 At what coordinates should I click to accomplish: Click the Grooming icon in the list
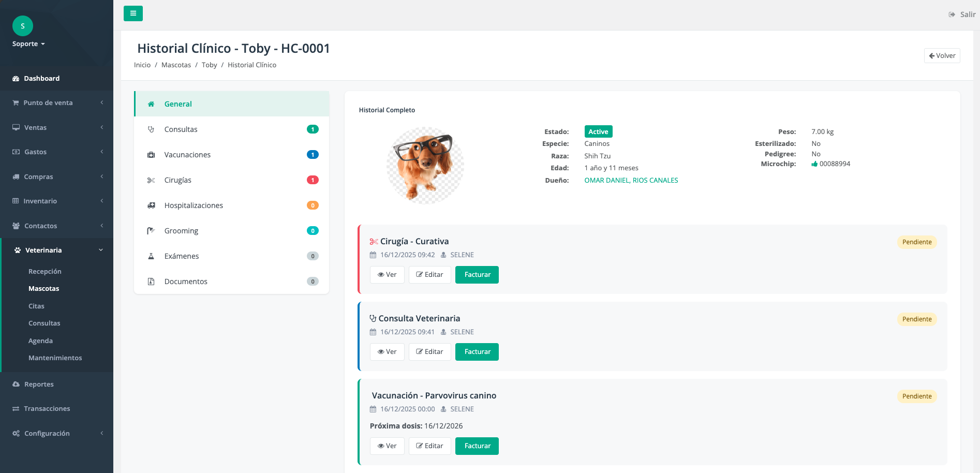151,231
